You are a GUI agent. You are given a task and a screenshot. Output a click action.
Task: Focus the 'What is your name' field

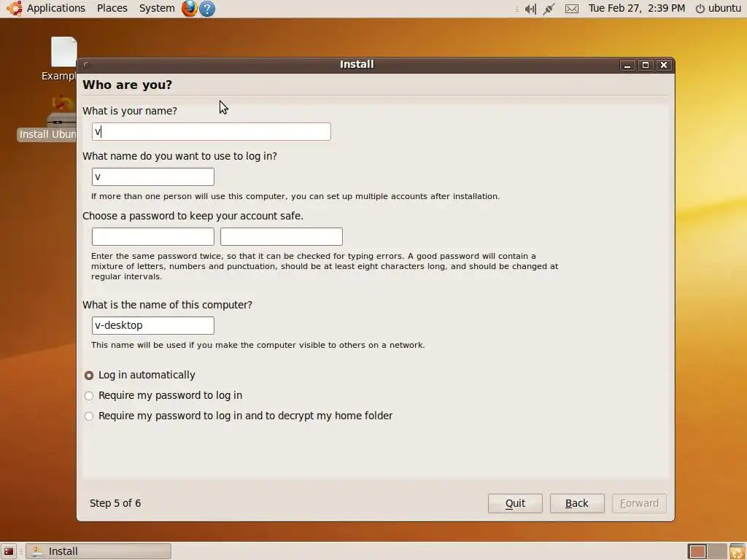point(211,131)
